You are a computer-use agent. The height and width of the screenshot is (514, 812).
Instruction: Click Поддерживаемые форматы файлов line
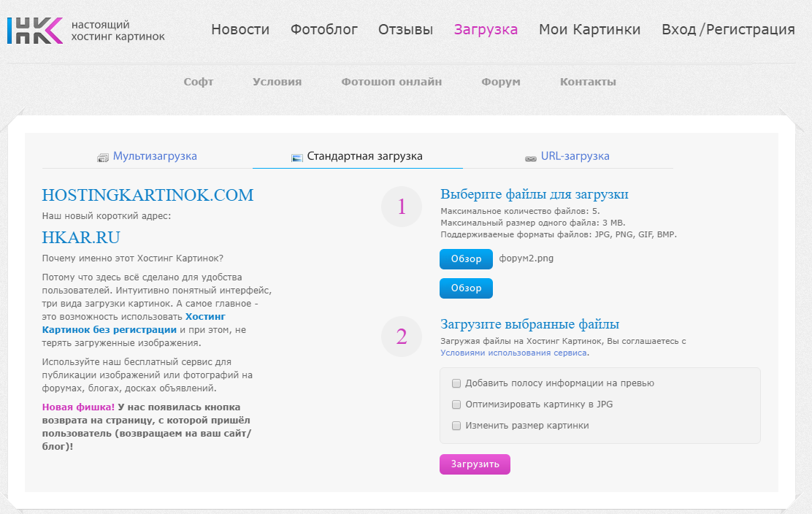click(559, 234)
